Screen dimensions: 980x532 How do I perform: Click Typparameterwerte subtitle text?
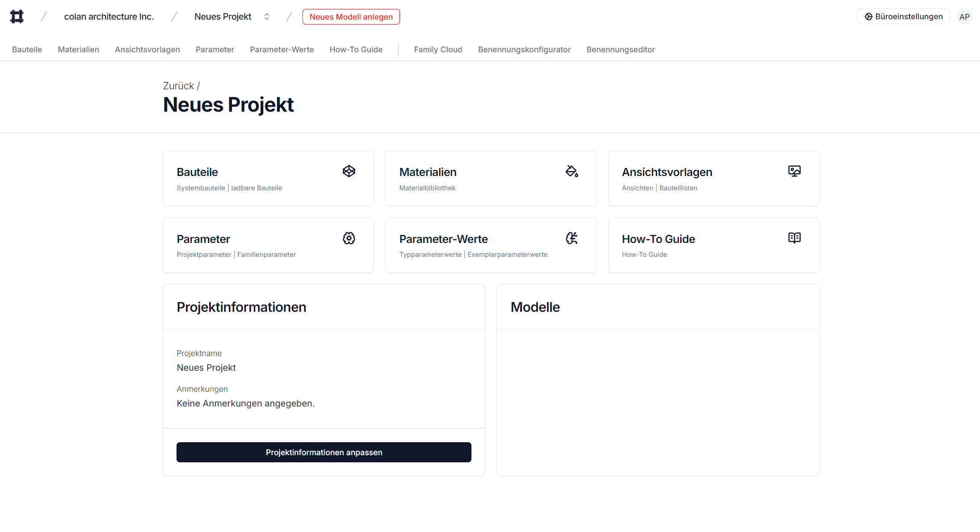pyautogui.click(x=430, y=255)
